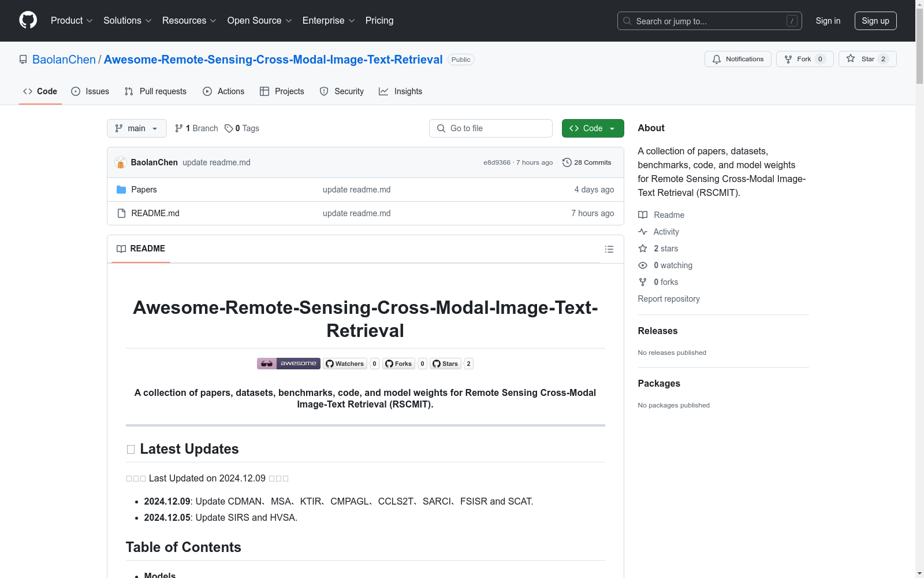
Task: Open Activity link in About sidebar
Action: (658, 232)
